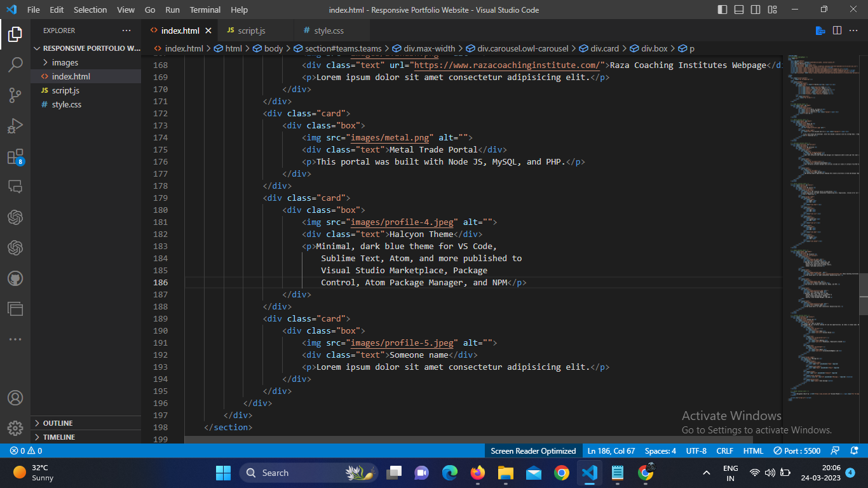Click the Windows Start button
This screenshot has height=488, width=868.
click(x=223, y=473)
